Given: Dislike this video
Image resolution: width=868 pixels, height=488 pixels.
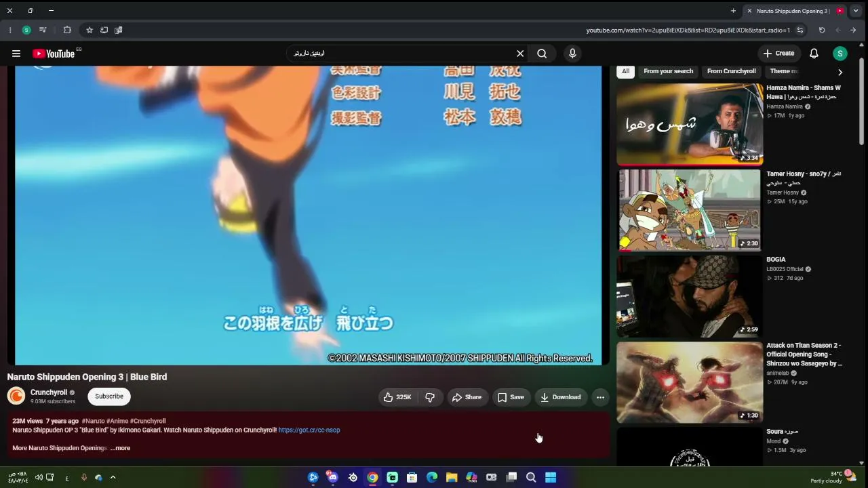Looking at the screenshot, I should coord(430,397).
